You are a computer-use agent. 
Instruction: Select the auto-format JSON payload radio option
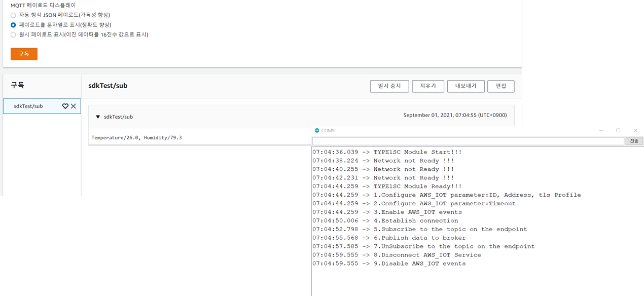point(13,15)
